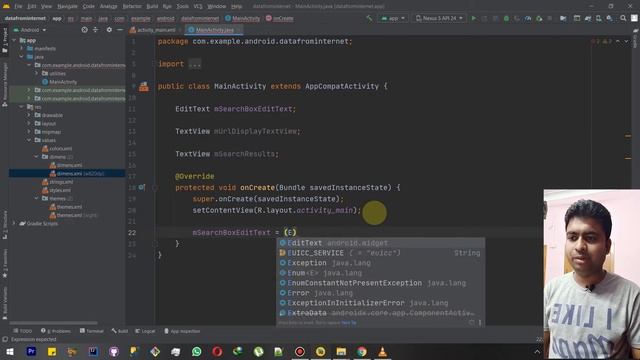The width and height of the screenshot is (640, 360).
Task: Expand the utilities package
Action: point(37,73)
